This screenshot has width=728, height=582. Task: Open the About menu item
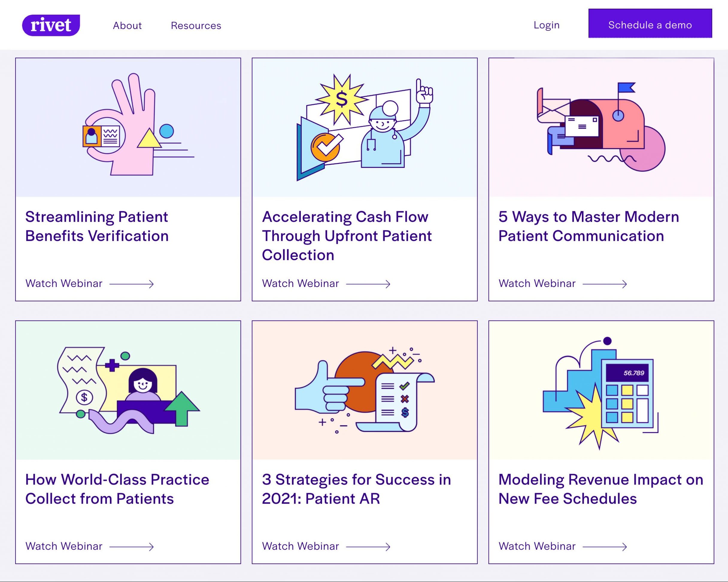127,26
